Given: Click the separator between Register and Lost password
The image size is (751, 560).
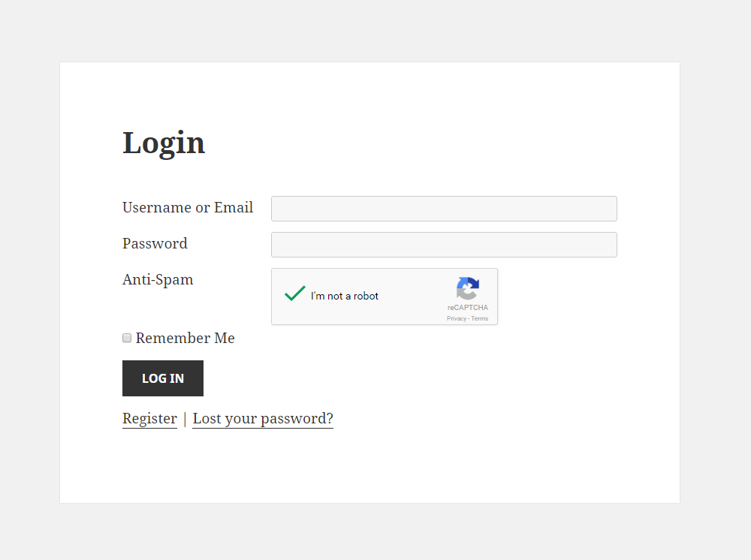Looking at the screenshot, I should [x=185, y=419].
